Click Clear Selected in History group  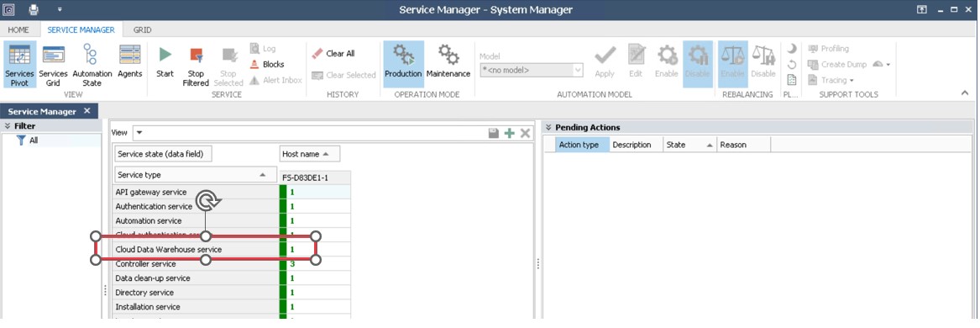click(x=343, y=75)
